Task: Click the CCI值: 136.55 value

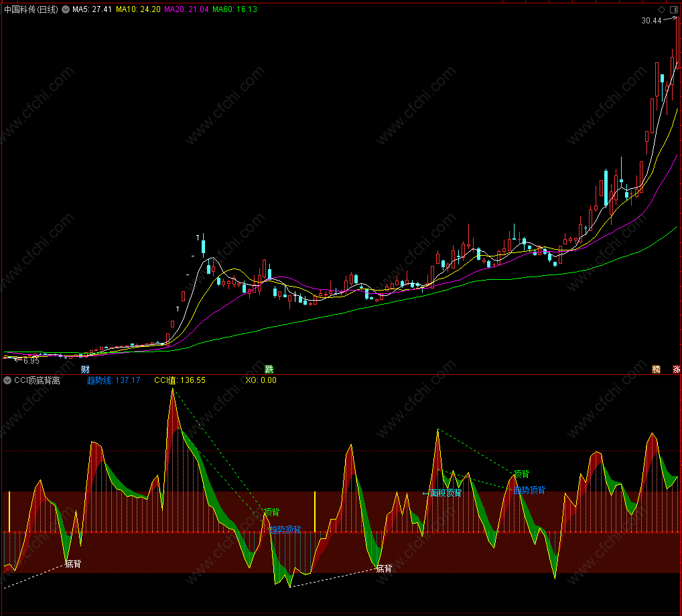Action: point(180,380)
